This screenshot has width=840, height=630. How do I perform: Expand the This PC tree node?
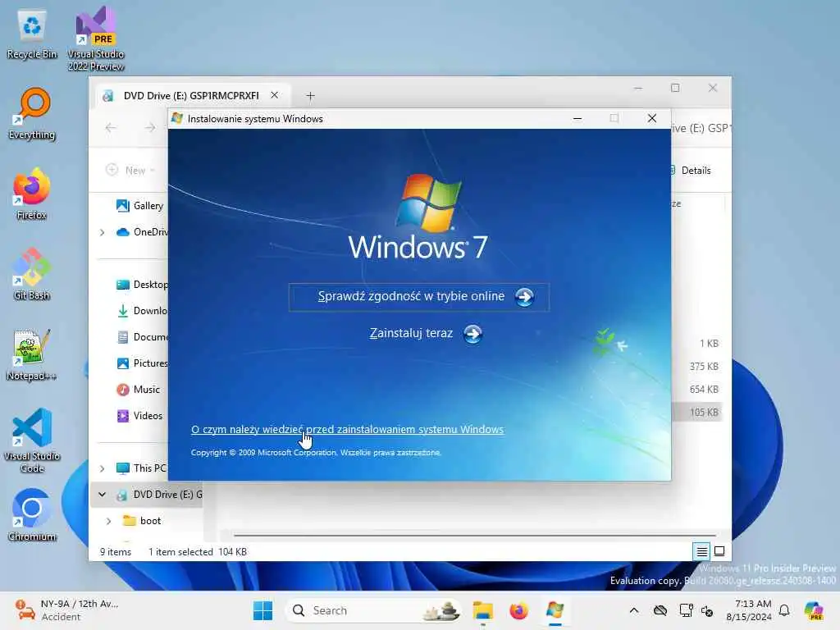coord(103,468)
